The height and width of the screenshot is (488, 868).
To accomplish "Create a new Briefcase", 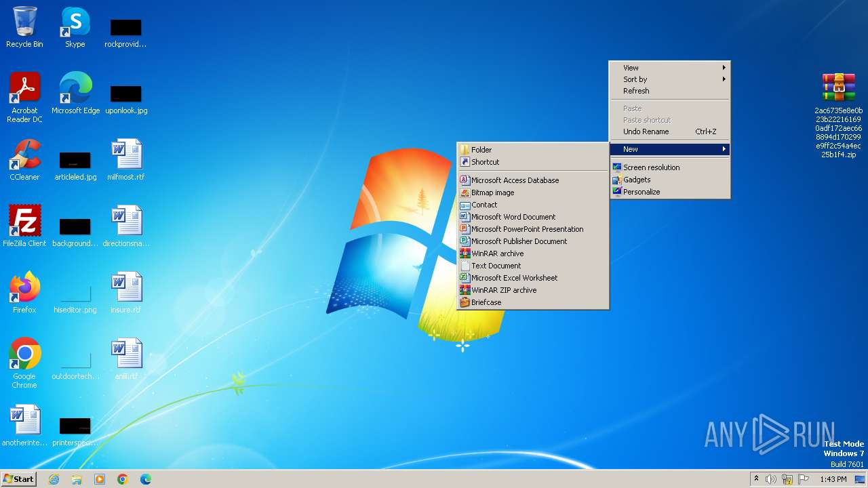I will pyautogui.click(x=533, y=302).
